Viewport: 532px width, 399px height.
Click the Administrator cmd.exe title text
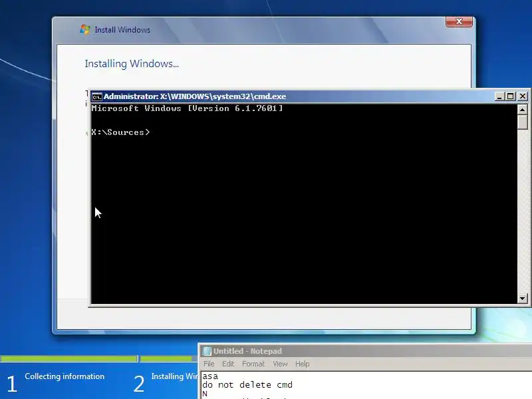tap(195, 96)
